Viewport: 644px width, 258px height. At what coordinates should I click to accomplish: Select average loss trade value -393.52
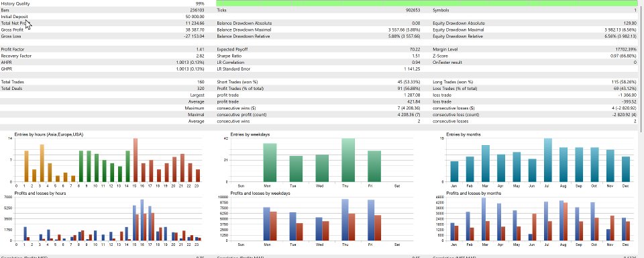tap(630, 101)
